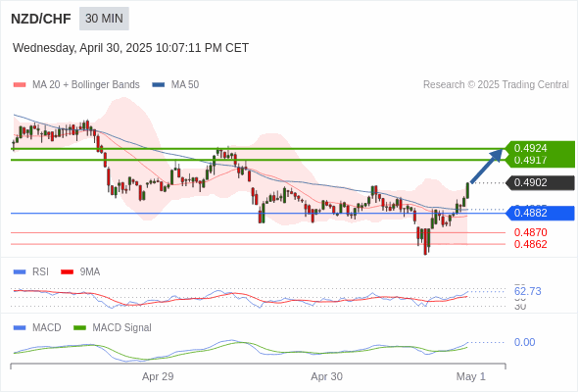Click the RSI legend label
578x392 pixels.
[40, 272]
